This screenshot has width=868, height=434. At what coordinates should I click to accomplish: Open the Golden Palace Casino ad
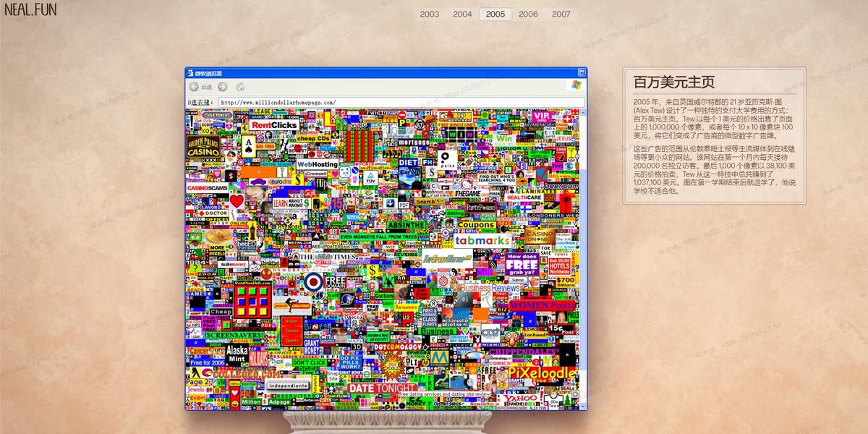point(203,146)
